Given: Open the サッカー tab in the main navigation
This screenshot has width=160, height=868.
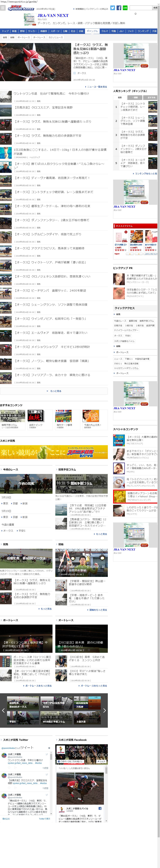Looking at the screenshot, I should [x=32, y=31].
